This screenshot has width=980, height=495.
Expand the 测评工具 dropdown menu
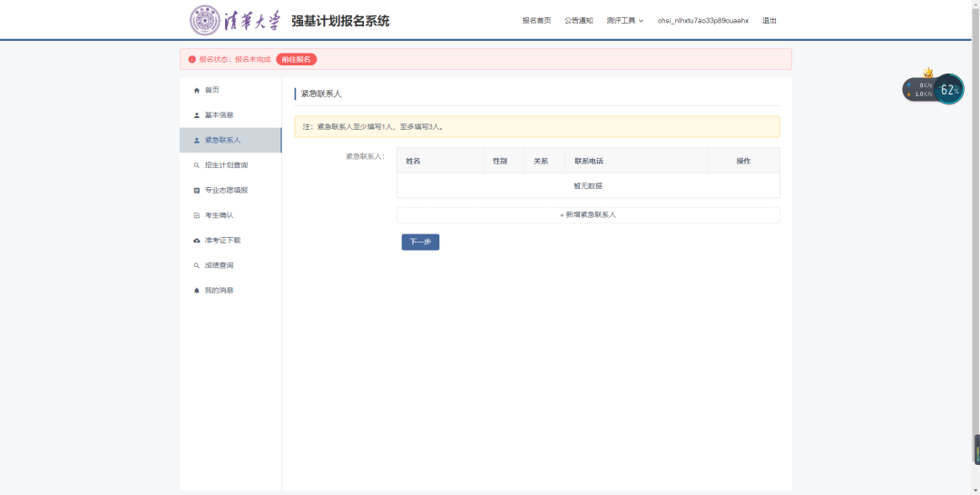624,21
